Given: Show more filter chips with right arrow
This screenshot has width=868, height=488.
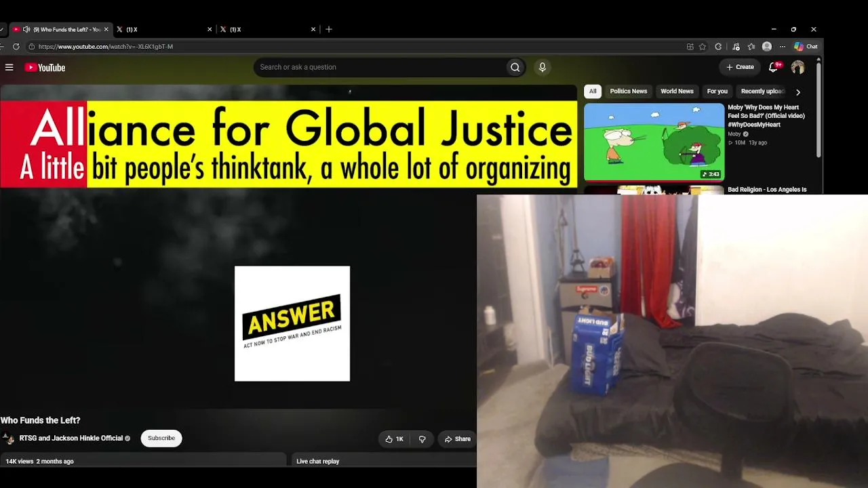Looking at the screenshot, I should (797, 92).
